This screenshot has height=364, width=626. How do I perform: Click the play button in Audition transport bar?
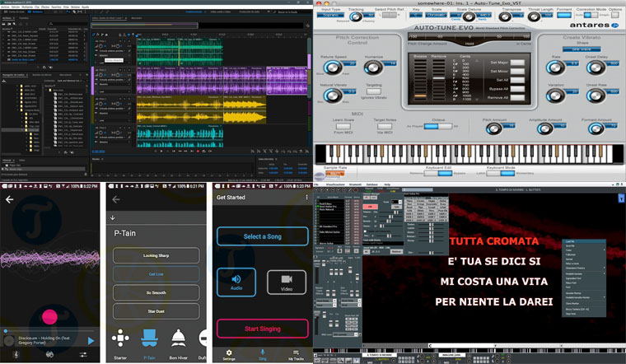[161, 152]
